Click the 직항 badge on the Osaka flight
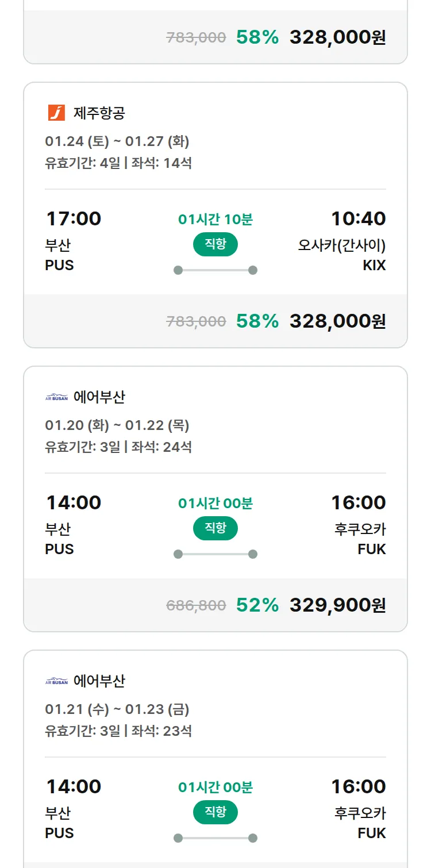Viewport: 431px width, 868px height. click(215, 244)
